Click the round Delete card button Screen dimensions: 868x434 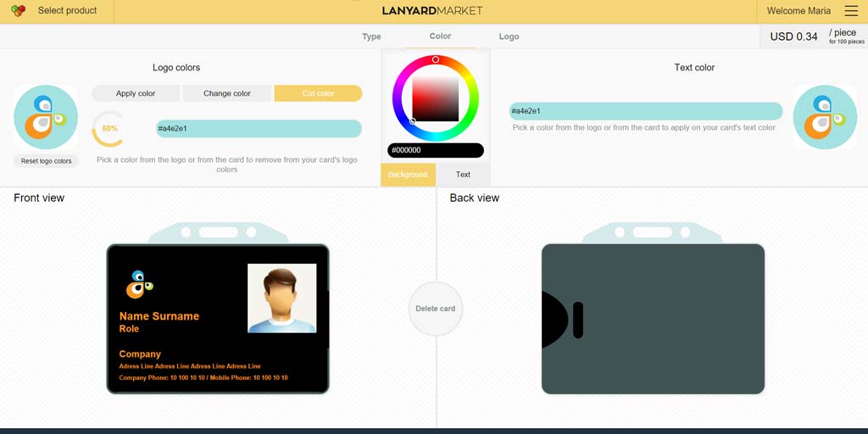[436, 309]
